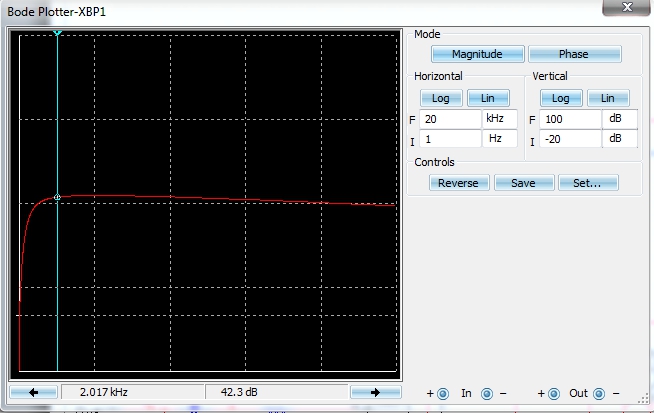Set the Vertical axis to Log

(x=561, y=98)
